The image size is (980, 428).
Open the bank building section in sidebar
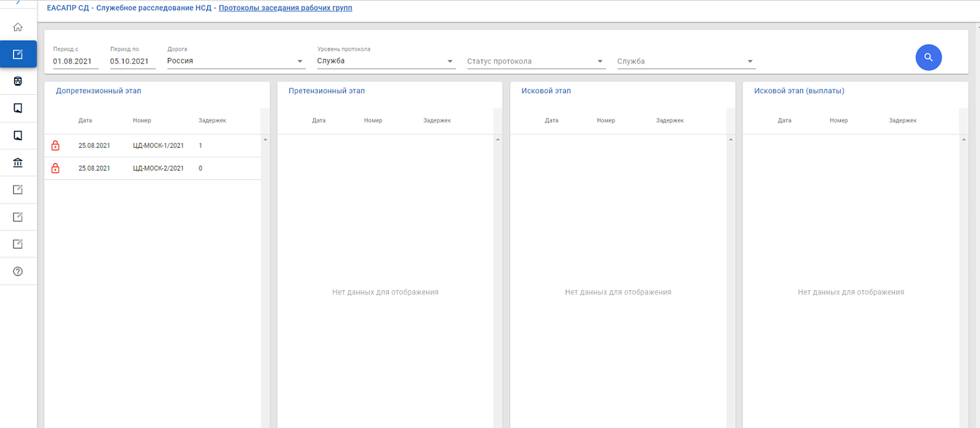point(18,162)
